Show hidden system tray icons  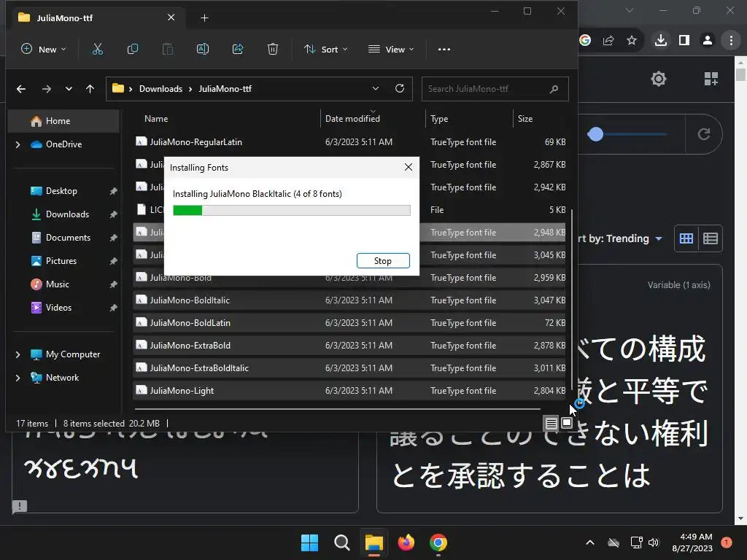(x=589, y=542)
